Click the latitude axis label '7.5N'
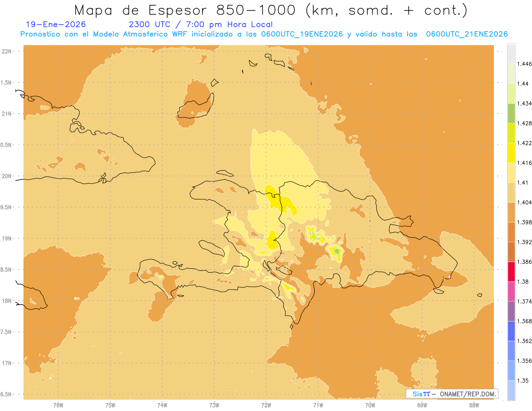The width and height of the screenshot is (532, 411). (6, 332)
